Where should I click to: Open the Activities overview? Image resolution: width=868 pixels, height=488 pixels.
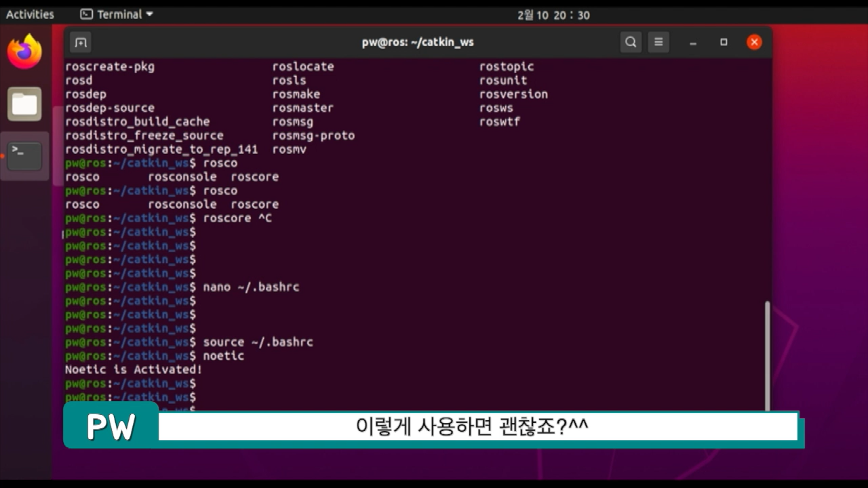pos(30,14)
